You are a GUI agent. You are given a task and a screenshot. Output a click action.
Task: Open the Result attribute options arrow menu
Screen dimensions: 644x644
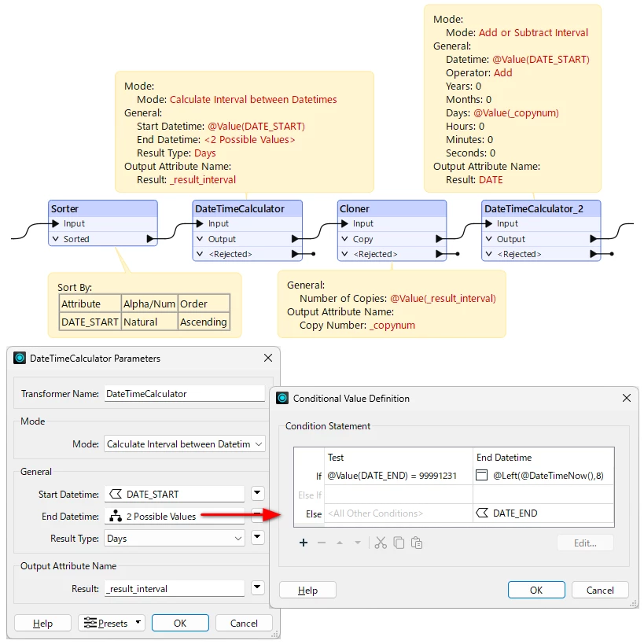click(x=257, y=587)
